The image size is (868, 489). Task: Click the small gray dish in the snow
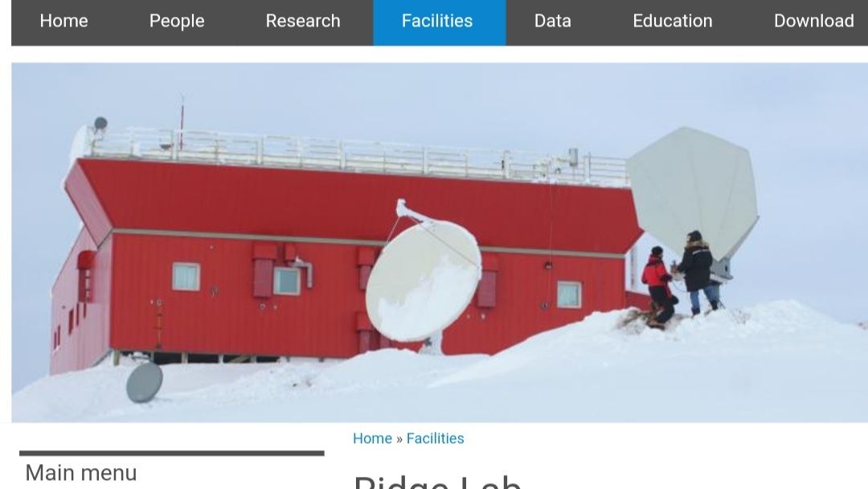(x=145, y=382)
